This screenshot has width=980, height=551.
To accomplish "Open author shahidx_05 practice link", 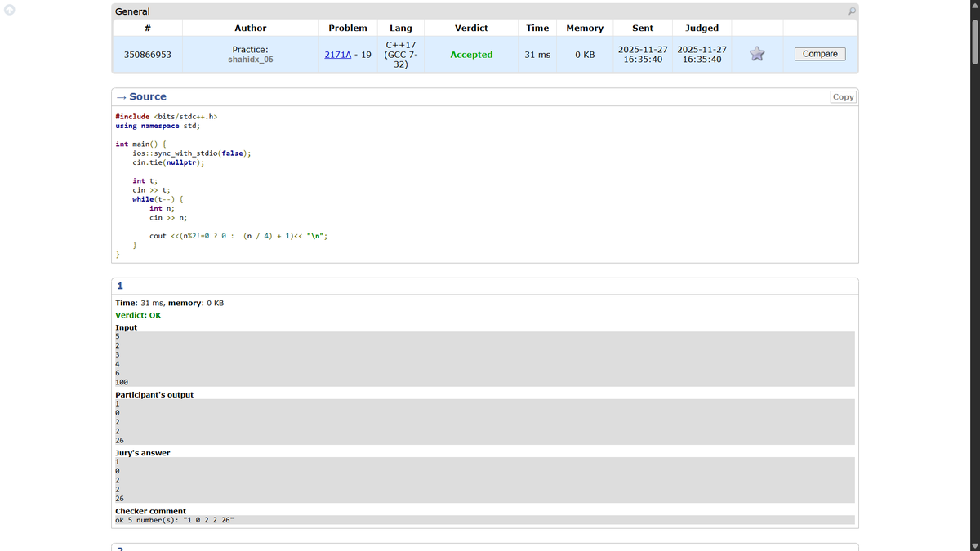I will tap(250, 58).
